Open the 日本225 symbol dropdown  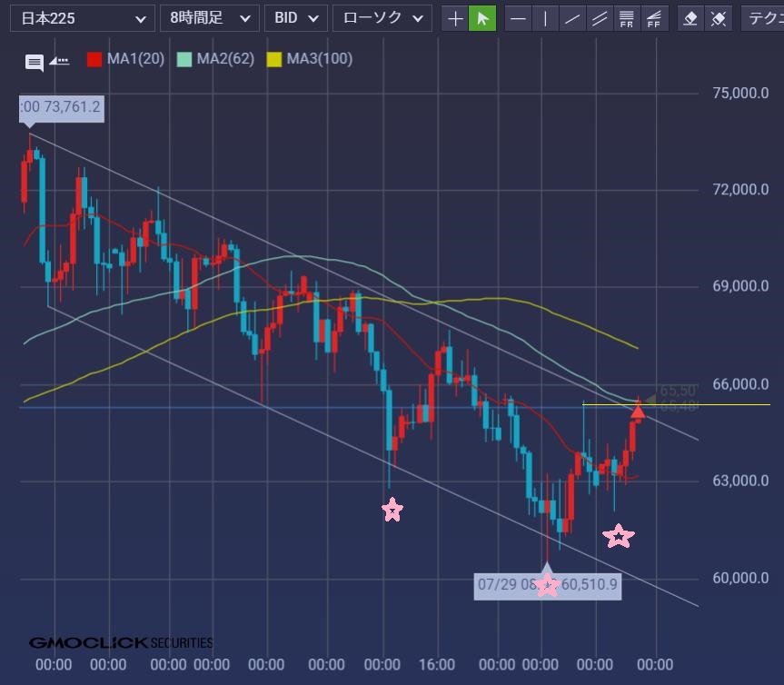(x=83, y=18)
